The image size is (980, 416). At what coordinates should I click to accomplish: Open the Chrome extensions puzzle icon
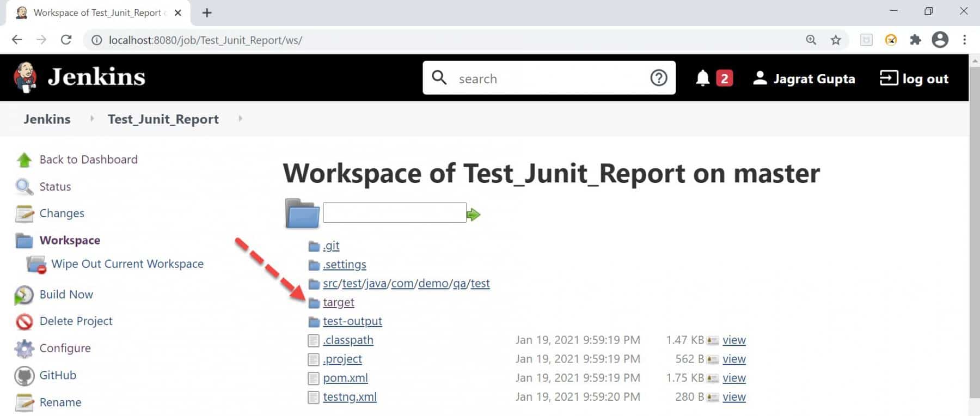[x=915, y=40]
